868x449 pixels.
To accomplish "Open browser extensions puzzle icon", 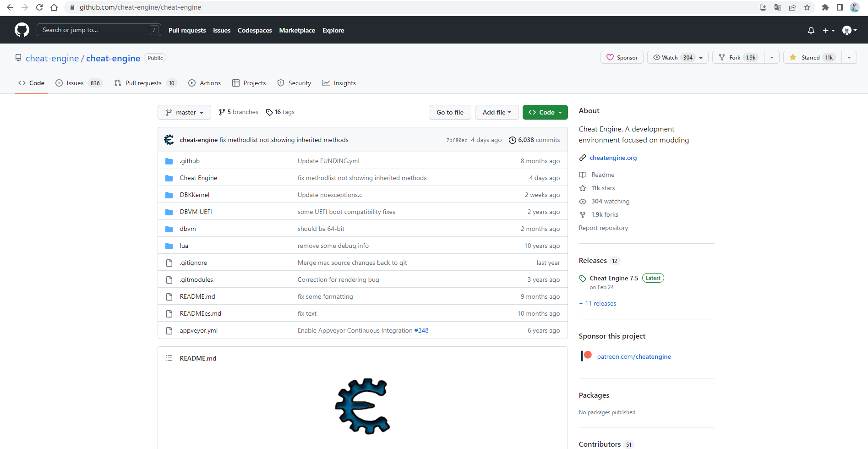I will 825,7.
